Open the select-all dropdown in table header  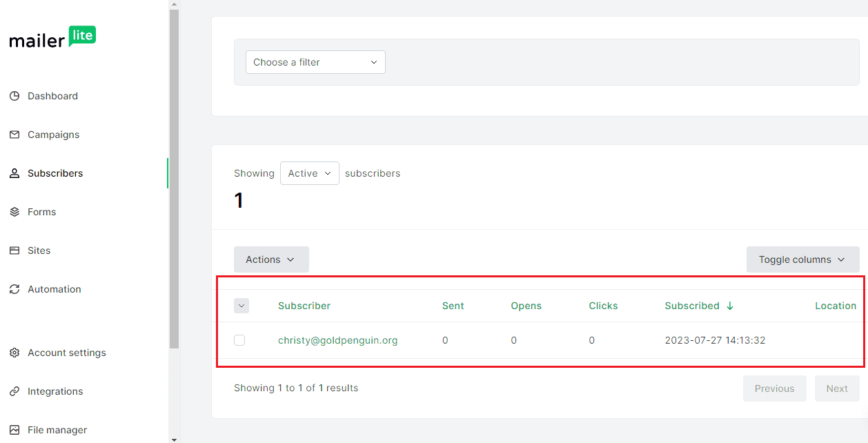point(241,306)
